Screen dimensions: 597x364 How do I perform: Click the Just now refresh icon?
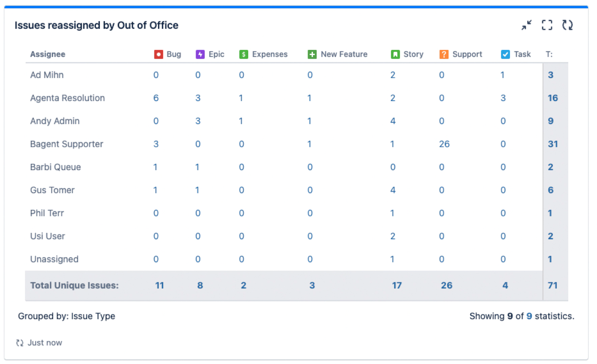(x=20, y=343)
